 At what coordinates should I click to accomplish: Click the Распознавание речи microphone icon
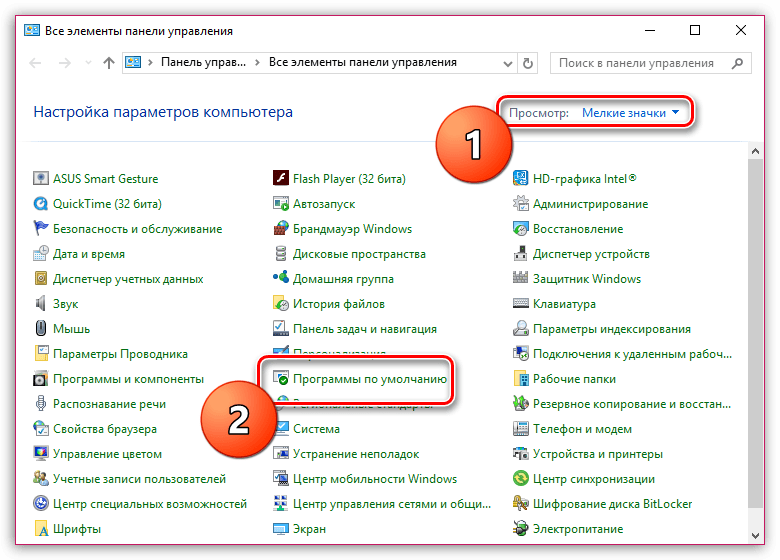click(x=40, y=403)
